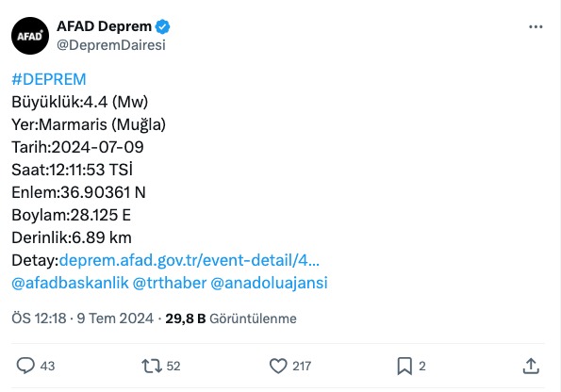Visit the @afadbaskanlik mention
The width and height of the screenshot is (561, 392).
70,283
